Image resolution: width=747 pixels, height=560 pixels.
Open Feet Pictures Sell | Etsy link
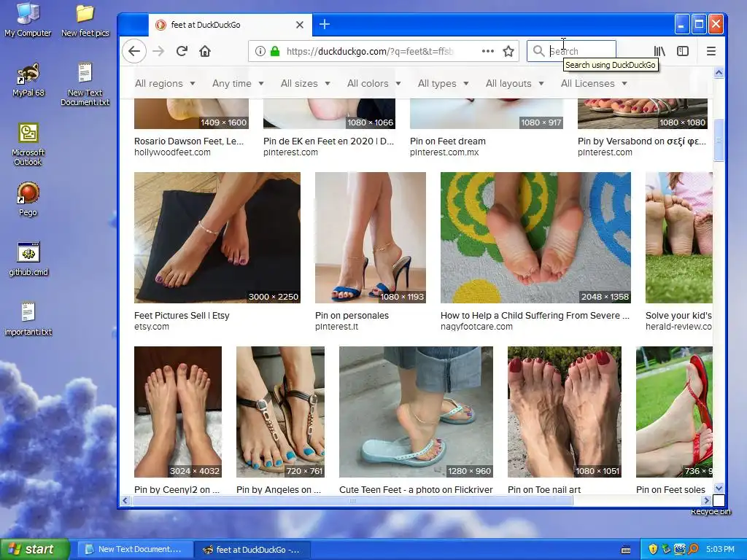(x=182, y=315)
